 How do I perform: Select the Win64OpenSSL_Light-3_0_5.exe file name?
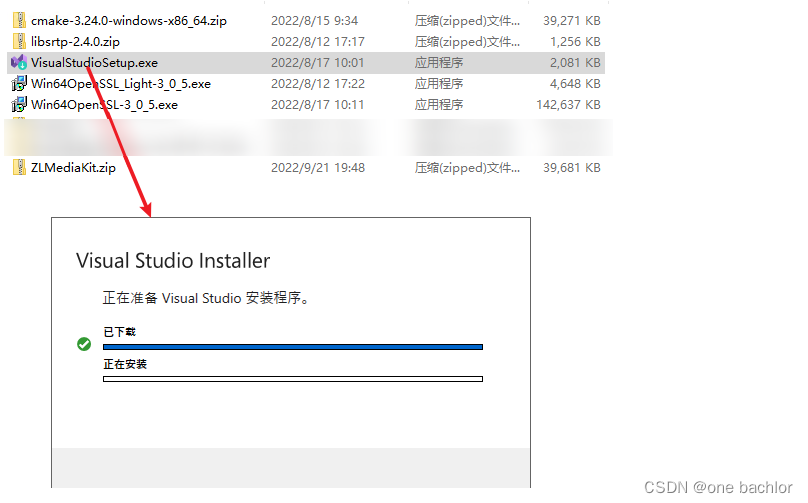click(121, 84)
